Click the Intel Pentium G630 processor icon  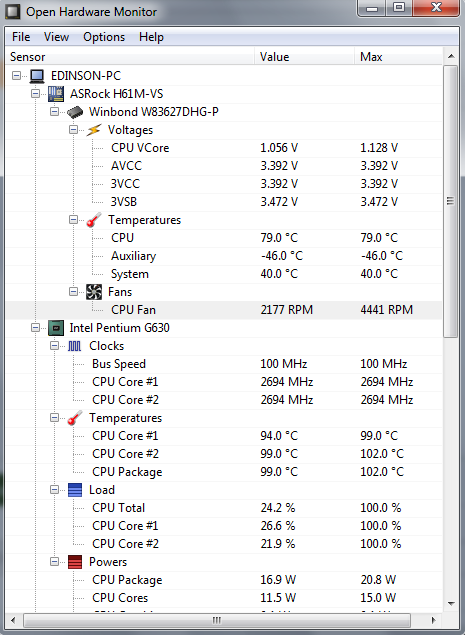pyautogui.click(x=56, y=328)
